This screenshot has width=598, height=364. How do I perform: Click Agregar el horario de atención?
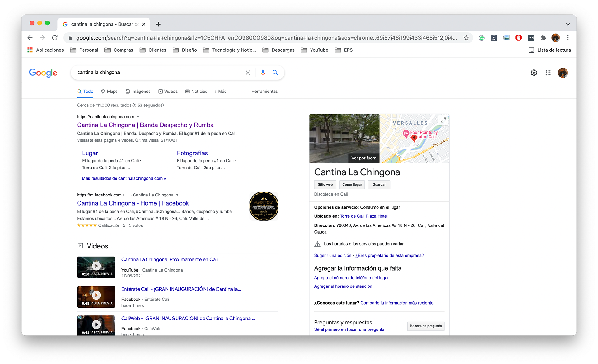pos(343,286)
